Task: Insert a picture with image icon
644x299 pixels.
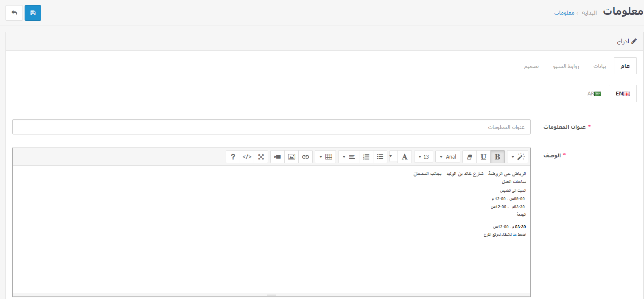Action: [x=291, y=157]
